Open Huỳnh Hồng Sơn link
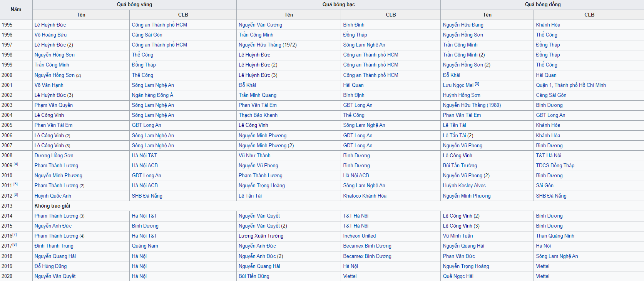Viewport: 644px width, 281px height. (x=462, y=95)
